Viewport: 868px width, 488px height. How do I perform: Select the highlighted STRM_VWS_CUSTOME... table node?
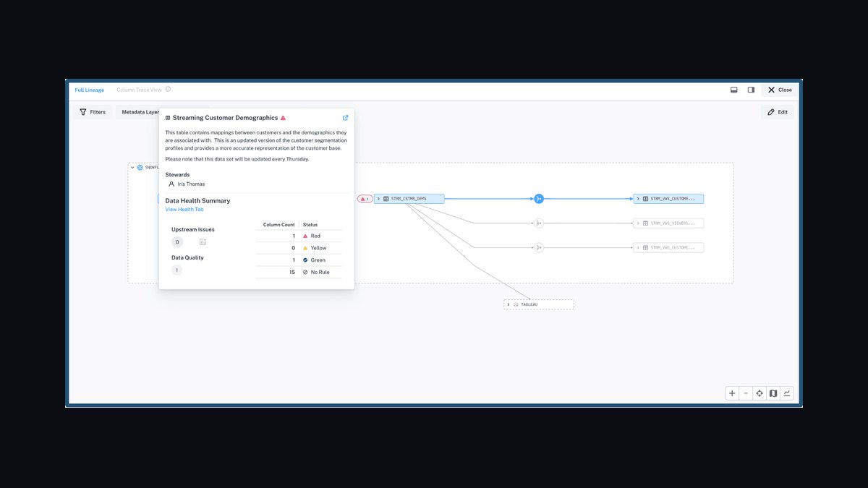668,199
